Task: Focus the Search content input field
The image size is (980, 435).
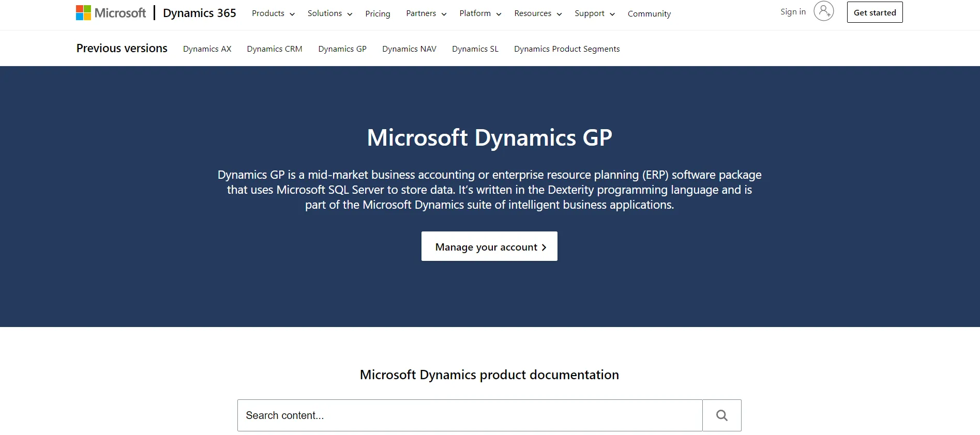Action: pyautogui.click(x=470, y=415)
